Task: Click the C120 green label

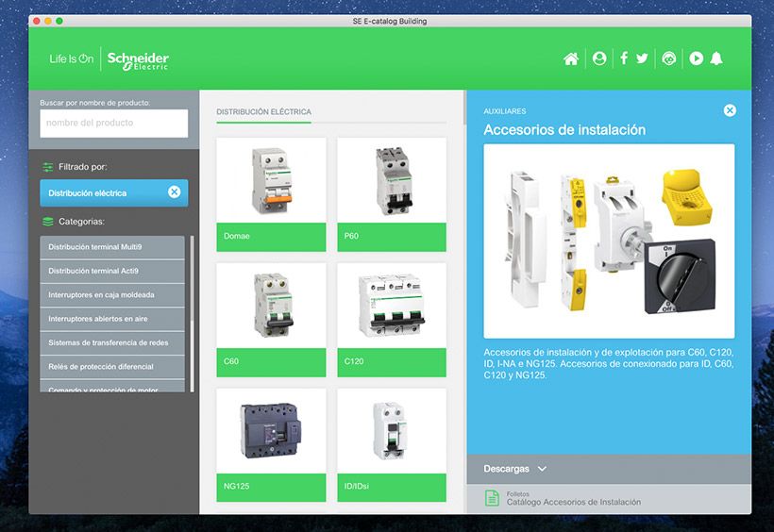Action: pyautogui.click(x=392, y=362)
